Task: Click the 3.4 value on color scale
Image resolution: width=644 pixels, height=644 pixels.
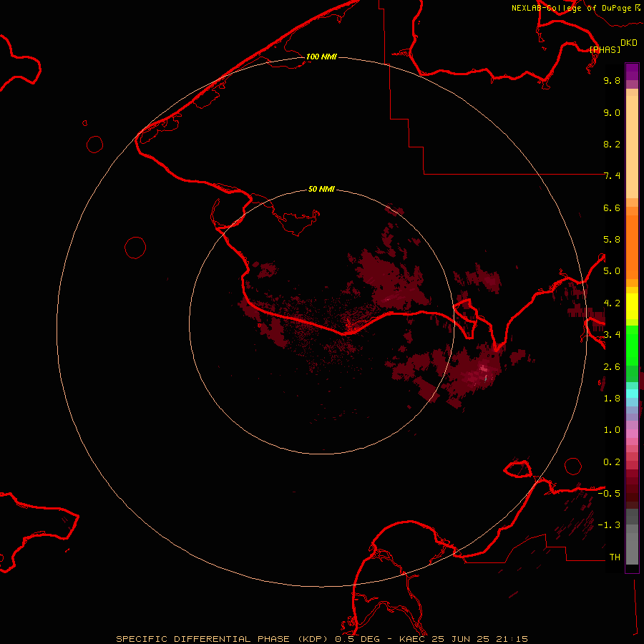Action: 612,335
